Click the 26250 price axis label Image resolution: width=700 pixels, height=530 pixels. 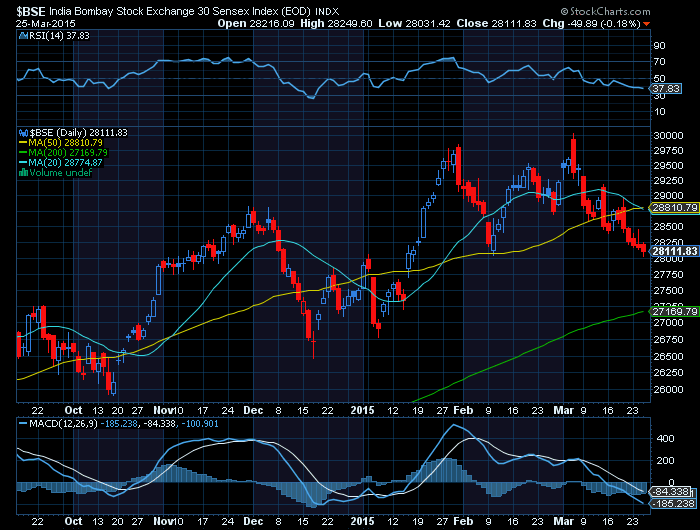[x=668, y=372]
